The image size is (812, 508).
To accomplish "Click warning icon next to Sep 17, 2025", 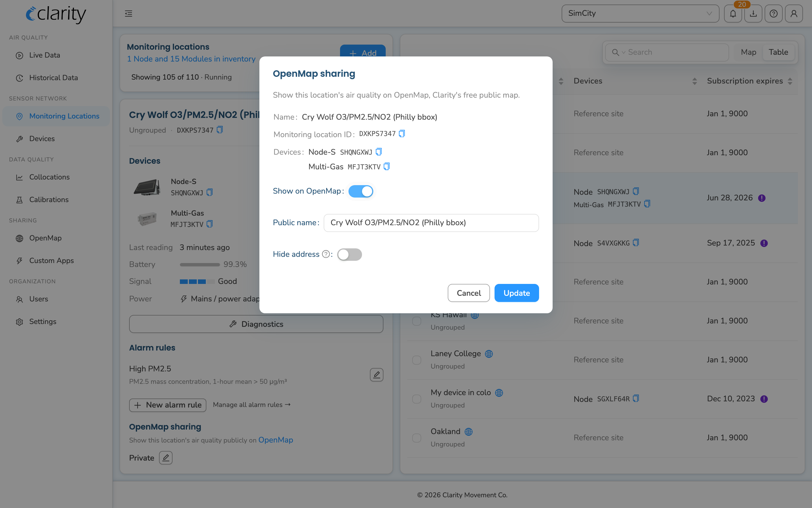I will (x=764, y=243).
